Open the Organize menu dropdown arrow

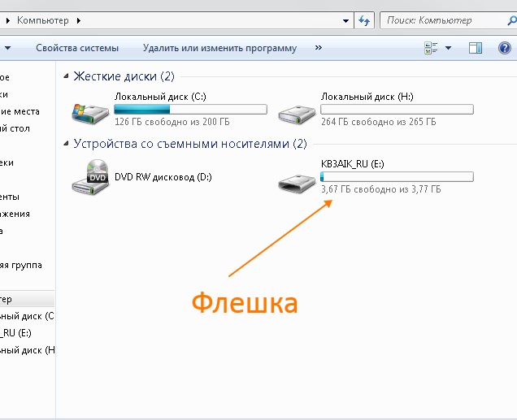pyautogui.click(x=7, y=48)
